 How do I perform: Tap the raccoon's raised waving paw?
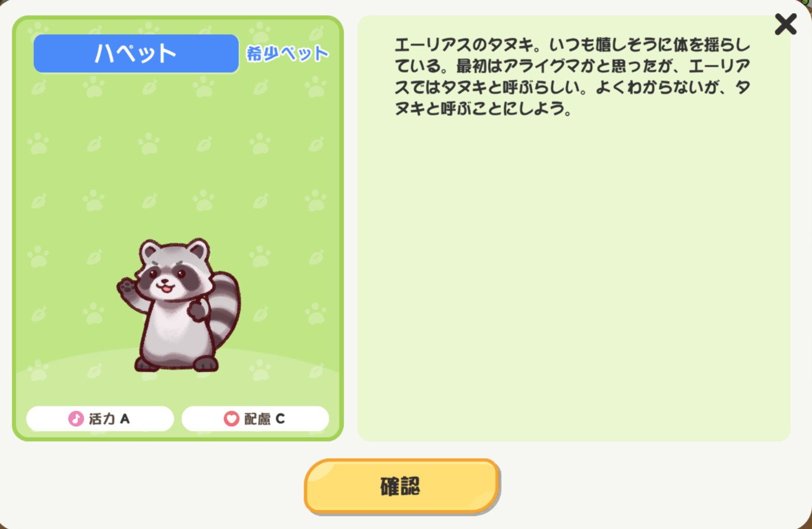tap(126, 287)
